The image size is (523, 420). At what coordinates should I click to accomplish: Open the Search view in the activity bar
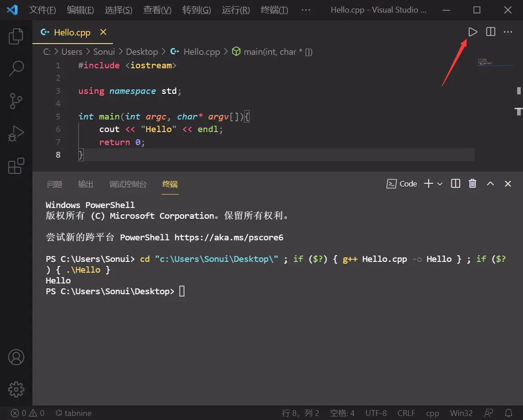pos(16,68)
